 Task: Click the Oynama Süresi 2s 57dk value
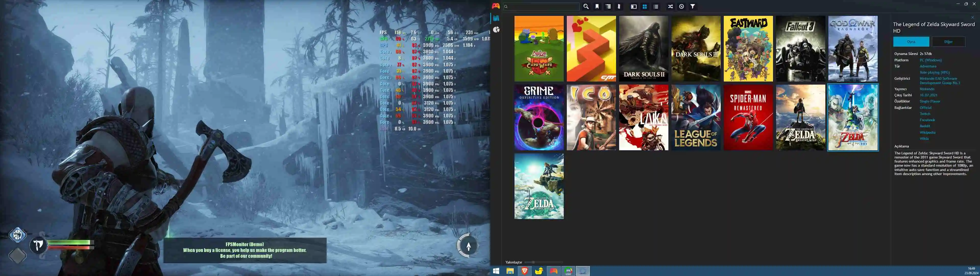point(926,54)
